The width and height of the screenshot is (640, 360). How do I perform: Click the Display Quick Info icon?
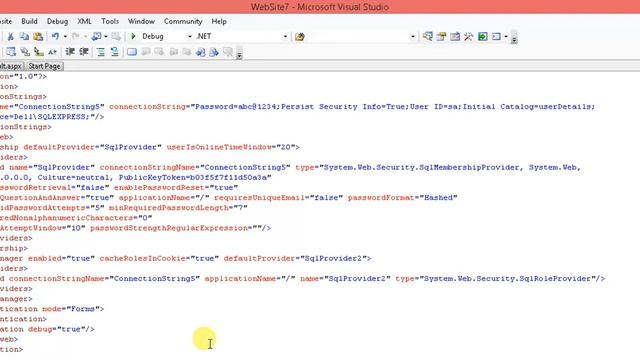pos(39,52)
